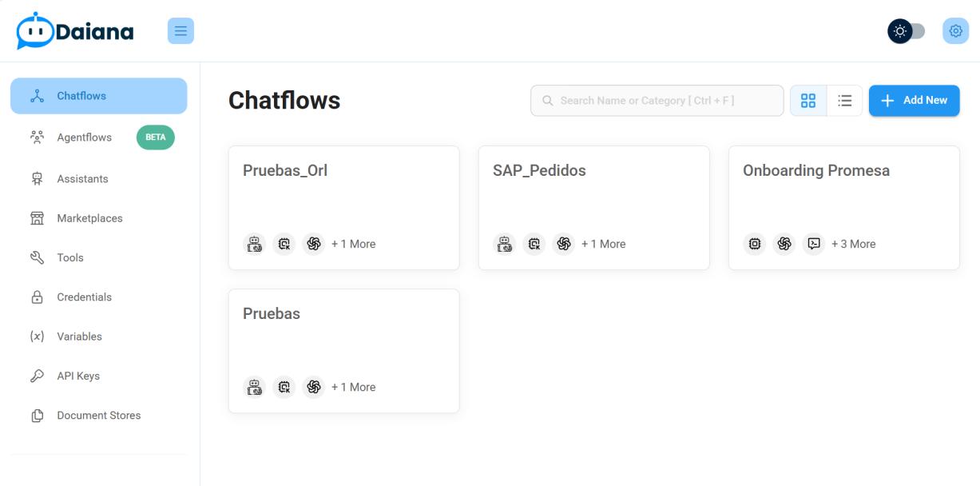The width and height of the screenshot is (980, 486).
Task: Switch to grid card view
Action: coord(808,101)
